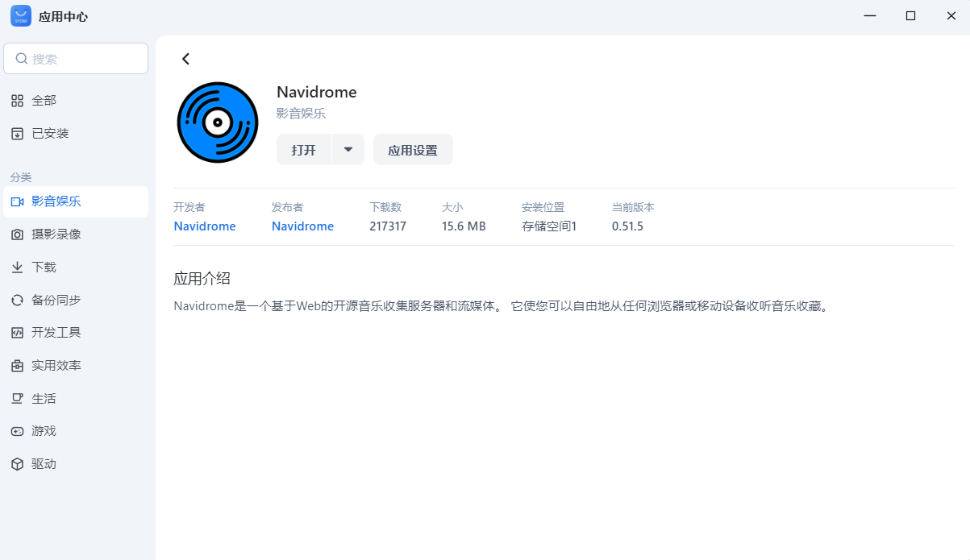This screenshot has height=560, width=970.
Task: Click the Navidrome app title
Action: (317, 92)
